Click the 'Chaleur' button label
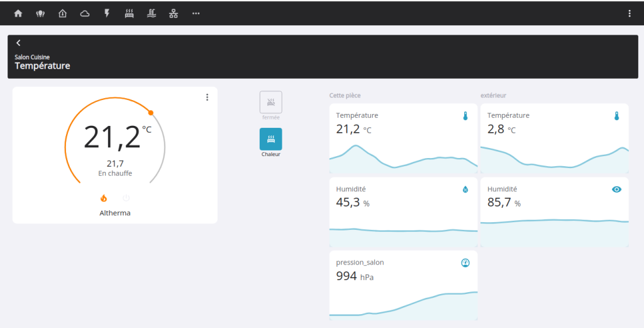 tap(271, 154)
